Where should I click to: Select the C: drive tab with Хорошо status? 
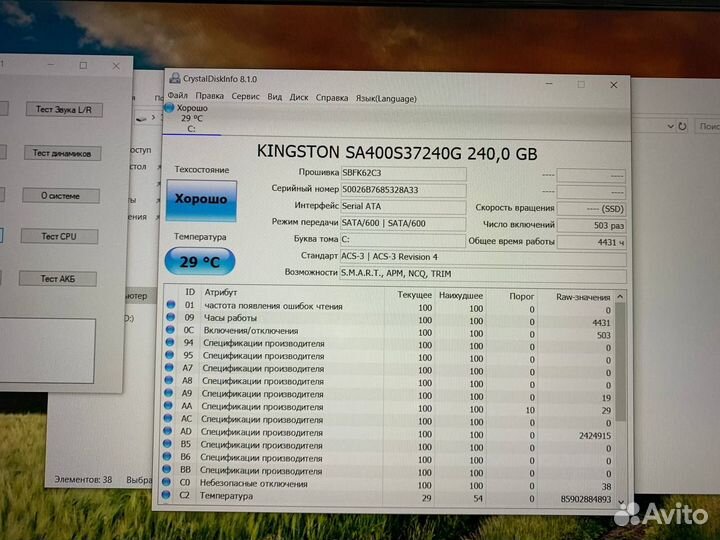coord(191,118)
